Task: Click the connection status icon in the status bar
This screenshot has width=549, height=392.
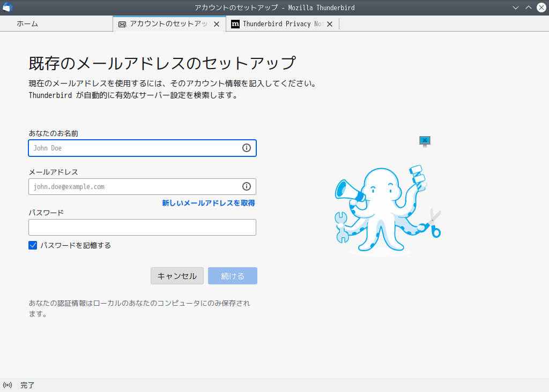Action: 8,385
